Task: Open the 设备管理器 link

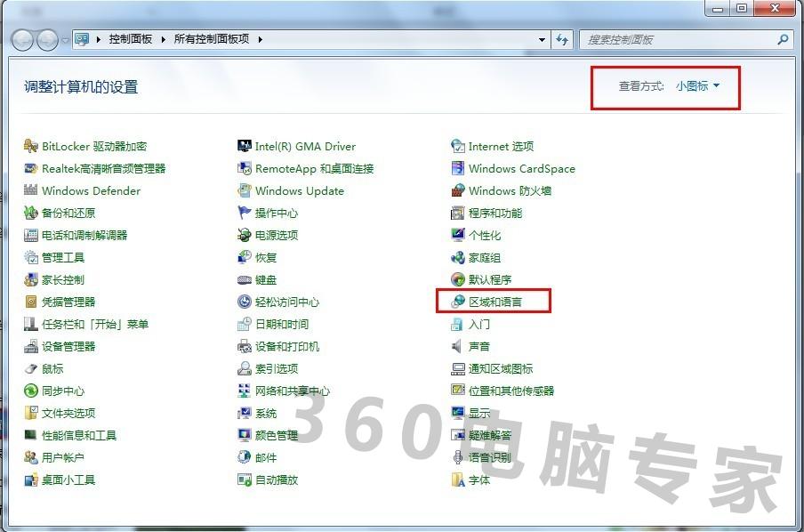Action: coord(68,346)
